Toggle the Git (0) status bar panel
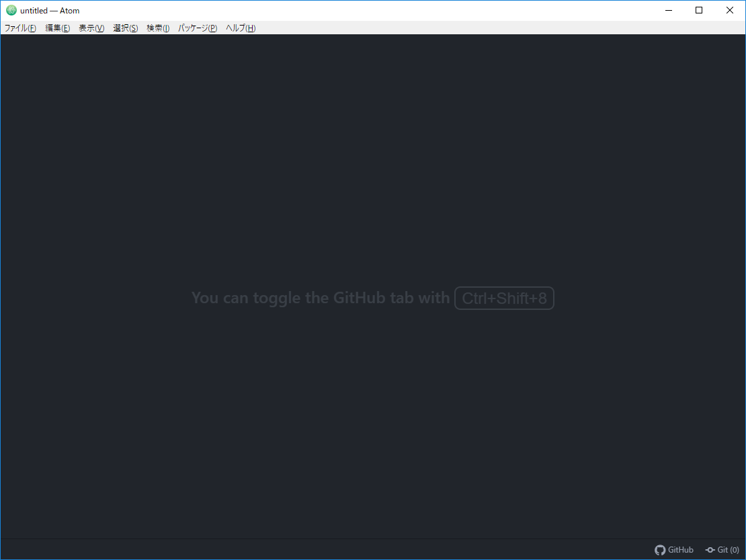The image size is (746, 560). pyautogui.click(x=722, y=550)
